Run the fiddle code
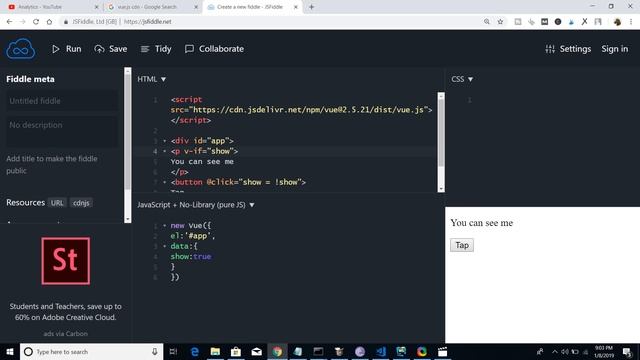Image resolution: width=640 pixels, height=360 pixels. pos(67,49)
